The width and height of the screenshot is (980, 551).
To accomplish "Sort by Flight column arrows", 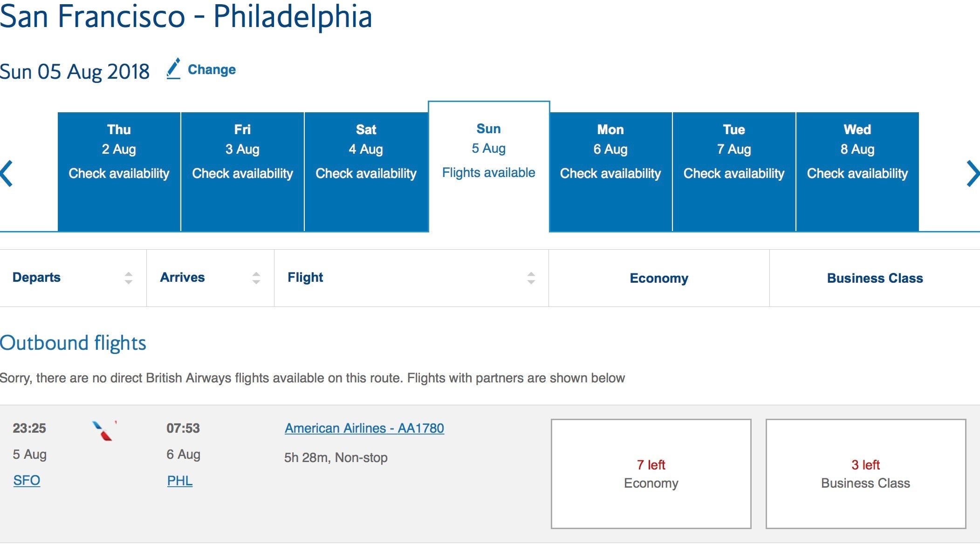I will coord(531,278).
